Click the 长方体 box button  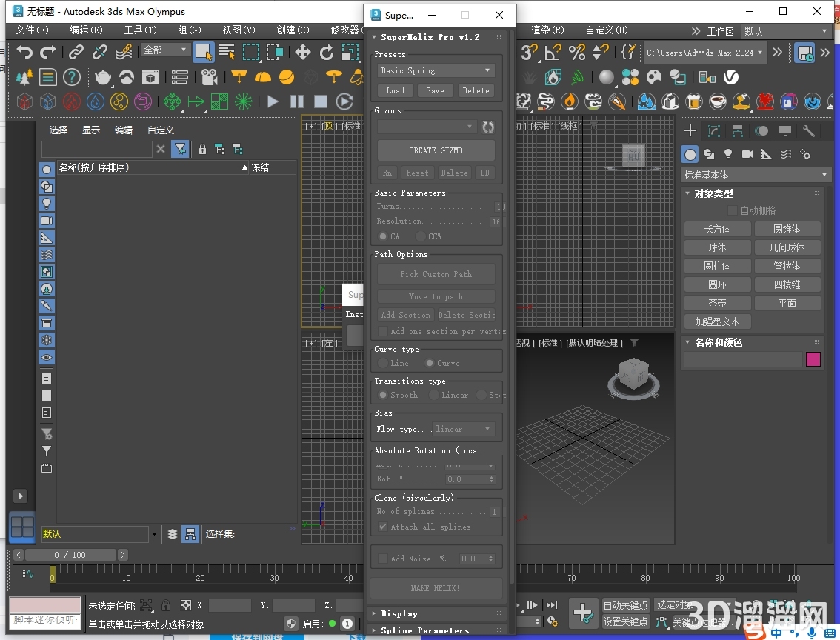[x=717, y=229]
